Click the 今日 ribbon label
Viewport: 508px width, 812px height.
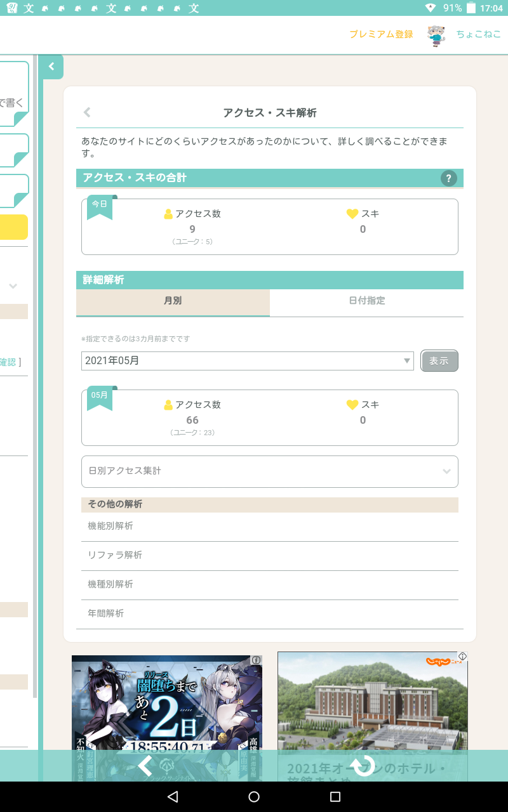pyautogui.click(x=100, y=206)
